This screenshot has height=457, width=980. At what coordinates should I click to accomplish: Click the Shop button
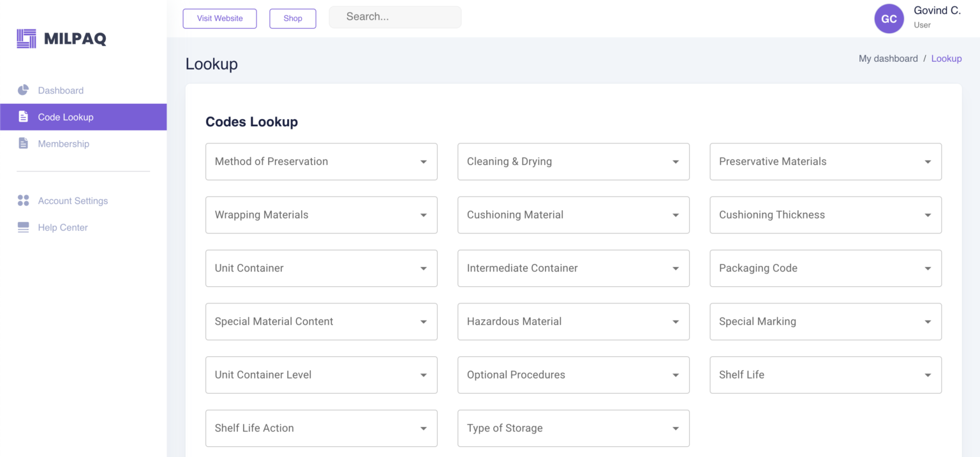click(x=293, y=18)
